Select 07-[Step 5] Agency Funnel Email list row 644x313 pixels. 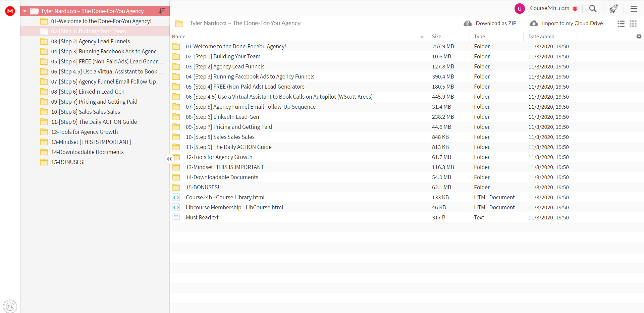407,107
